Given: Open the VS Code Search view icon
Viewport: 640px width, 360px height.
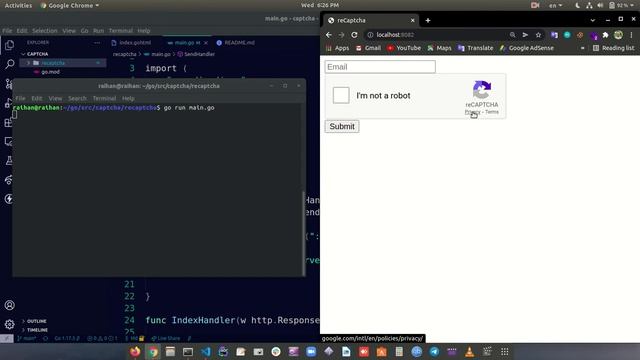Looking at the screenshot, I should pyautogui.click(x=9, y=64).
